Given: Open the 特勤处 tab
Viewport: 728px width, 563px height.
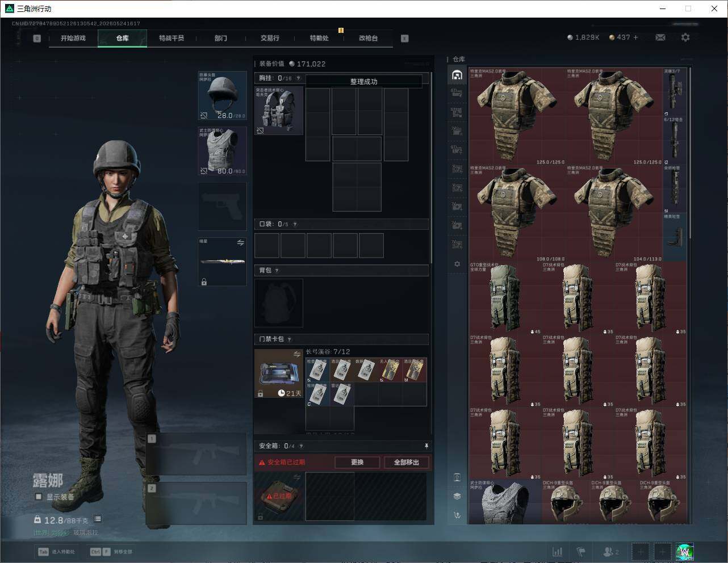Looking at the screenshot, I should pyautogui.click(x=319, y=38).
